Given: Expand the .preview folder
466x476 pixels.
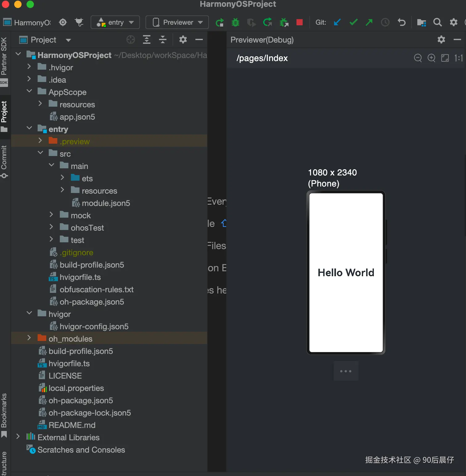Looking at the screenshot, I should point(40,141).
